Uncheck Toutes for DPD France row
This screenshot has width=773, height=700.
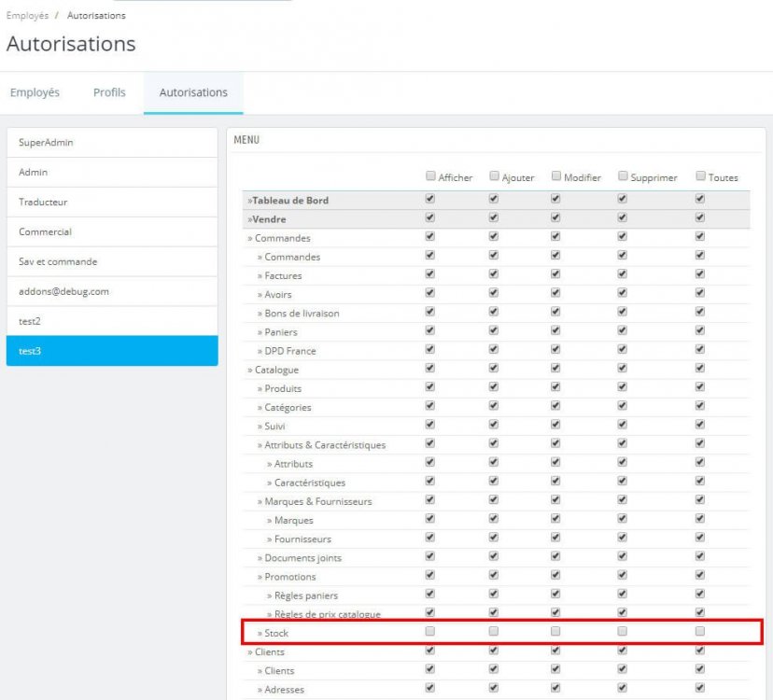tap(700, 349)
